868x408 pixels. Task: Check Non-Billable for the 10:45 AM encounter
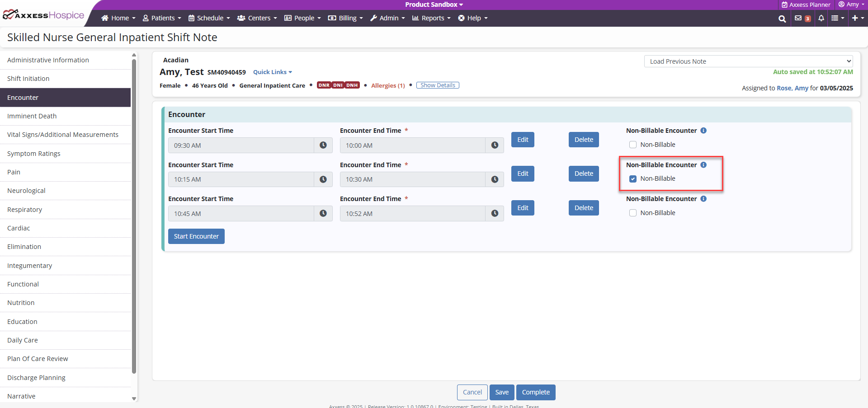[633, 213]
